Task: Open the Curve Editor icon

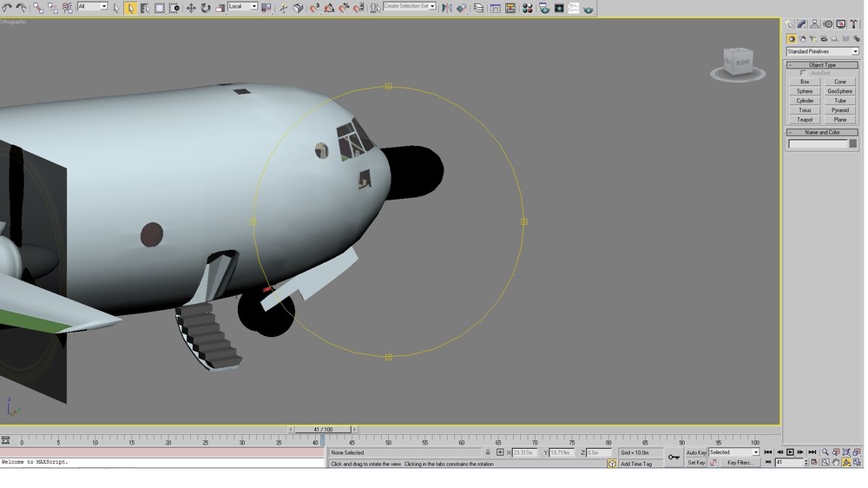Action: click(x=496, y=9)
